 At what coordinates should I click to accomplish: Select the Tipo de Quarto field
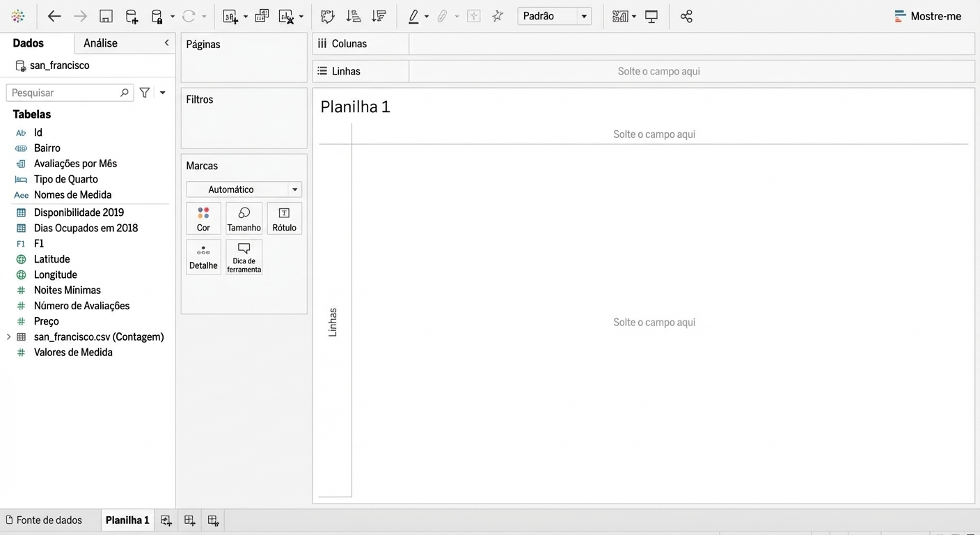click(65, 179)
